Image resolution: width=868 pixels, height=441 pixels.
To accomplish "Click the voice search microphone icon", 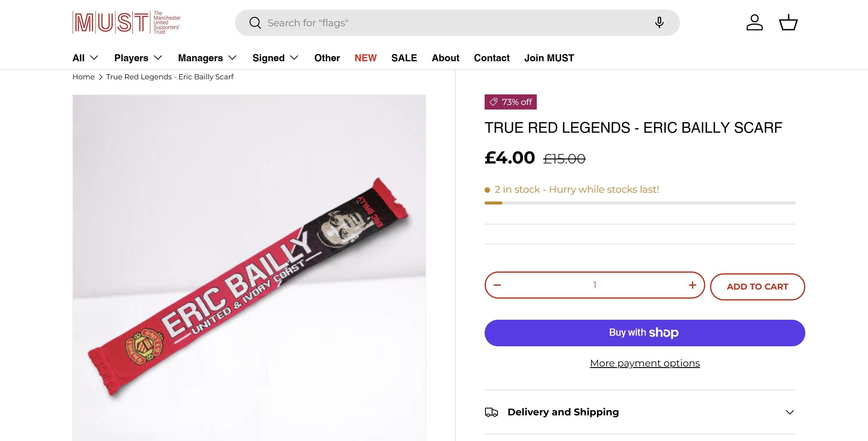I will (659, 23).
